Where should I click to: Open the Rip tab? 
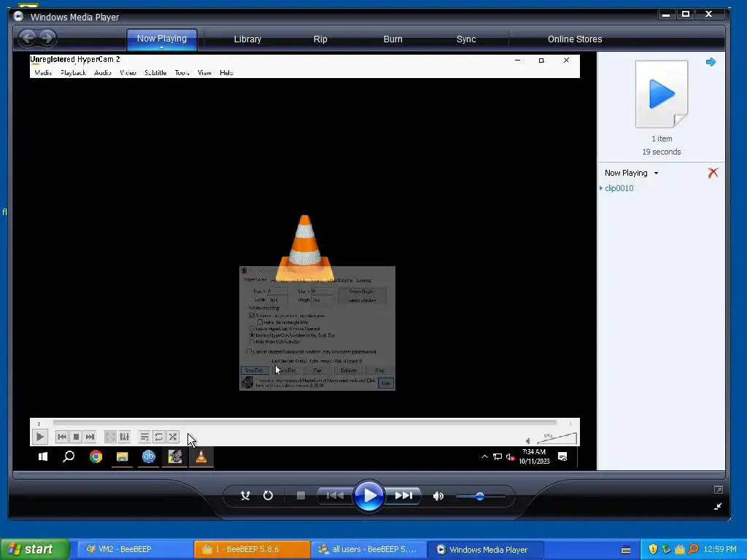pos(320,39)
